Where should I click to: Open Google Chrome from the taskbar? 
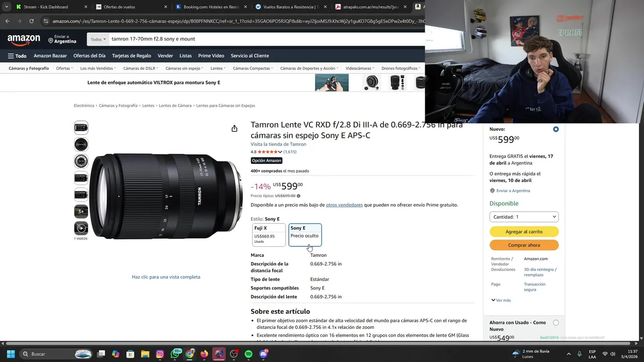(x=190, y=354)
